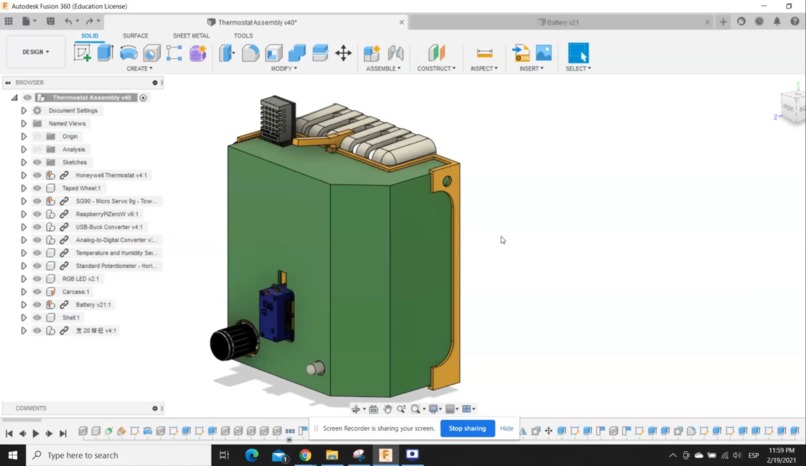The width and height of the screenshot is (806, 466).
Task: Select the Revolve tool
Action: (129, 53)
